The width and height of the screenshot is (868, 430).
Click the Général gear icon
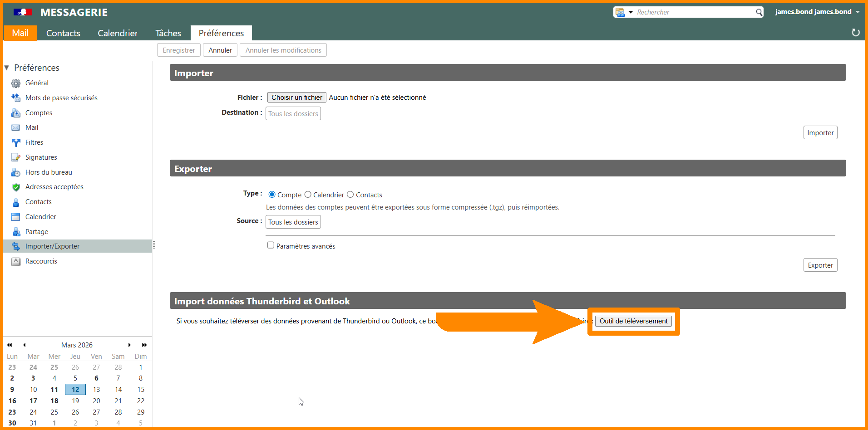coord(16,83)
